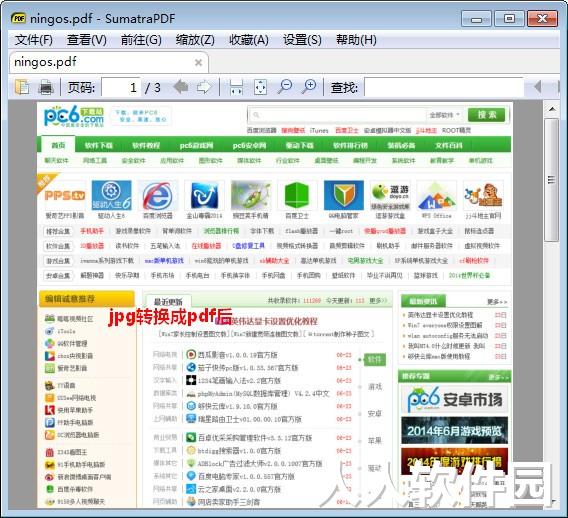Select fit width continuous view icon
This screenshot has height=518, width=568.
click(236, 87)
